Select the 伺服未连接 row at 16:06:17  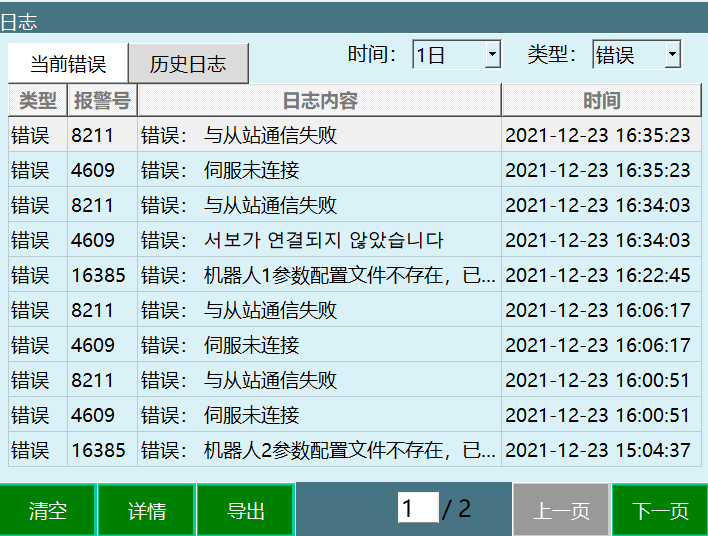[x=320, y=345]
